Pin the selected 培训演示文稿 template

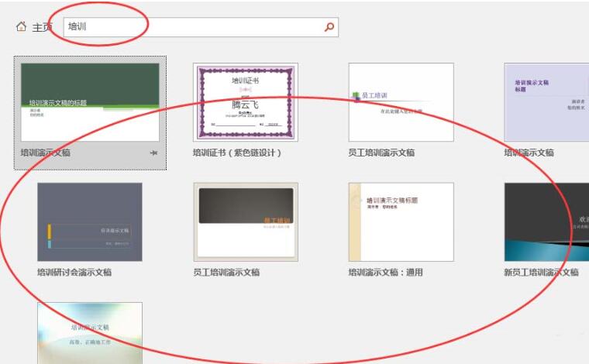pos(153,153)
